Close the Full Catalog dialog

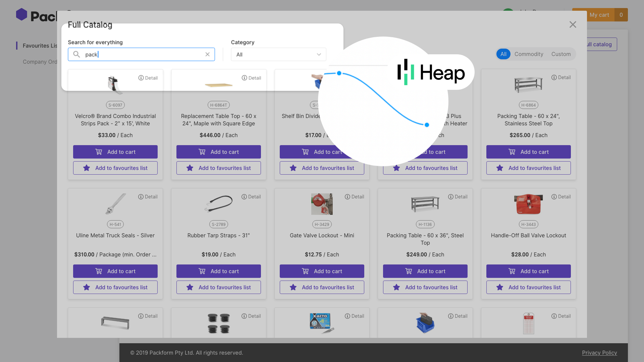(x=573, y=24)
